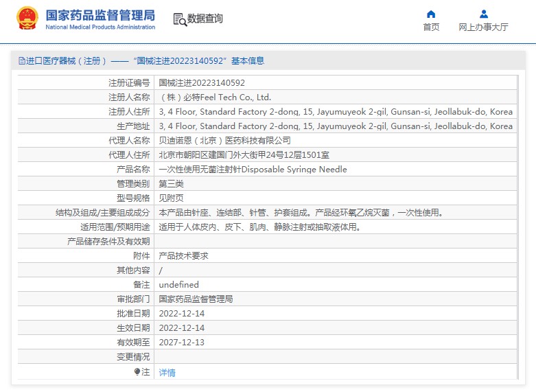Click the 注册人住所 address value
Viewport: 536px width, 392px height.
click(336, 112)
